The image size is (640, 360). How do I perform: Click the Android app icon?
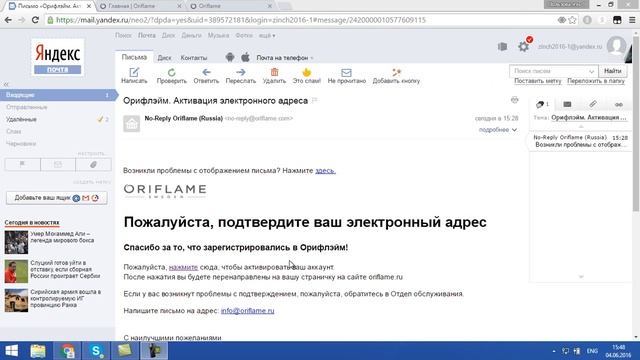[x=230, y=58]
